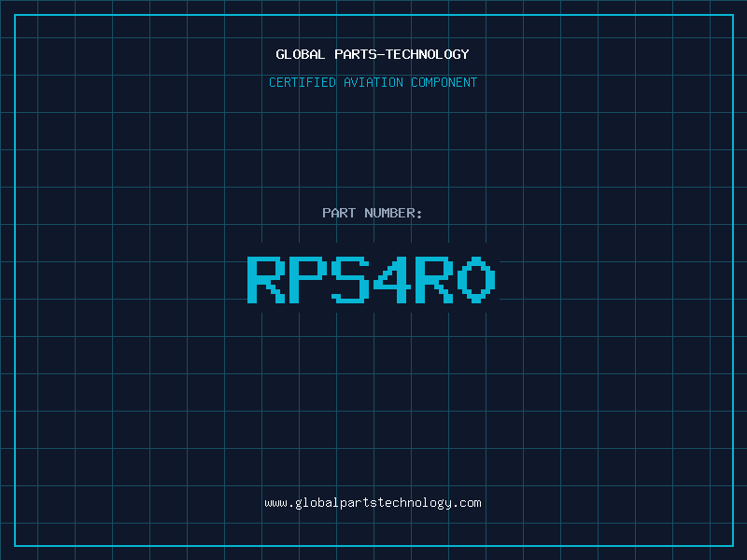
Task: Click the word AVIATION in the subtitle
Action: click(x=373, y=82)
